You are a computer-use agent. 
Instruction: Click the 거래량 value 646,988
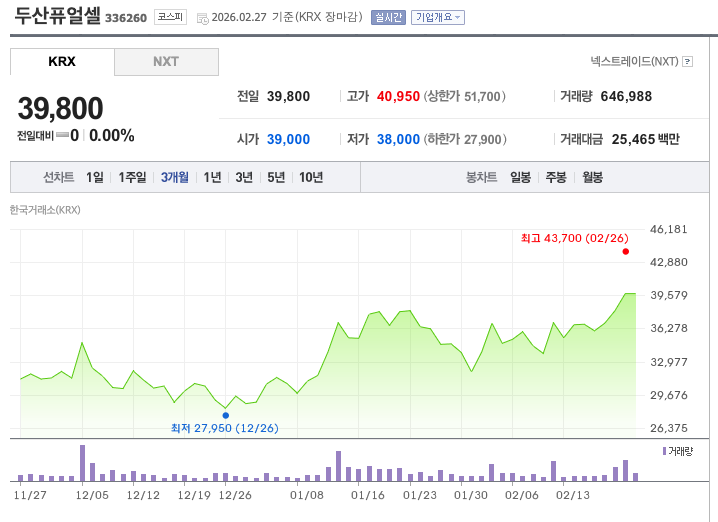point(626,97)
